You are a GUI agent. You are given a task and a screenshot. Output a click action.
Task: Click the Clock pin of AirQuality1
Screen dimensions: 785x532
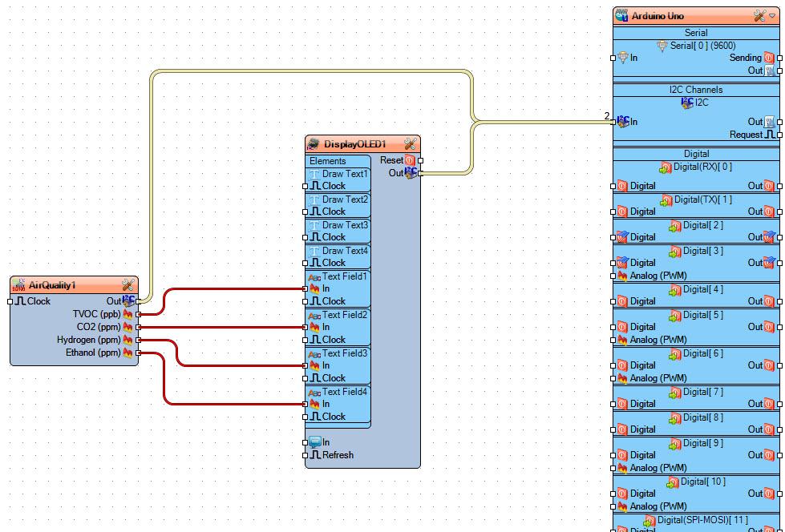33,301
